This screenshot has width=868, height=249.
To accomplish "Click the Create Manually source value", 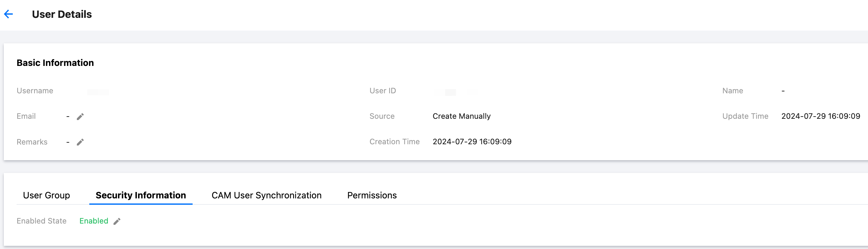I will click(x=461, y=116).
